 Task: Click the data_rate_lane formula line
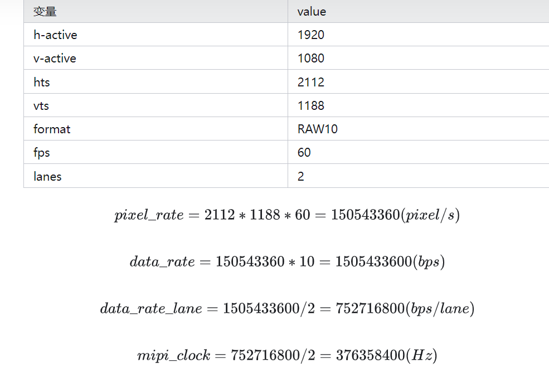(x=287, y=308)
